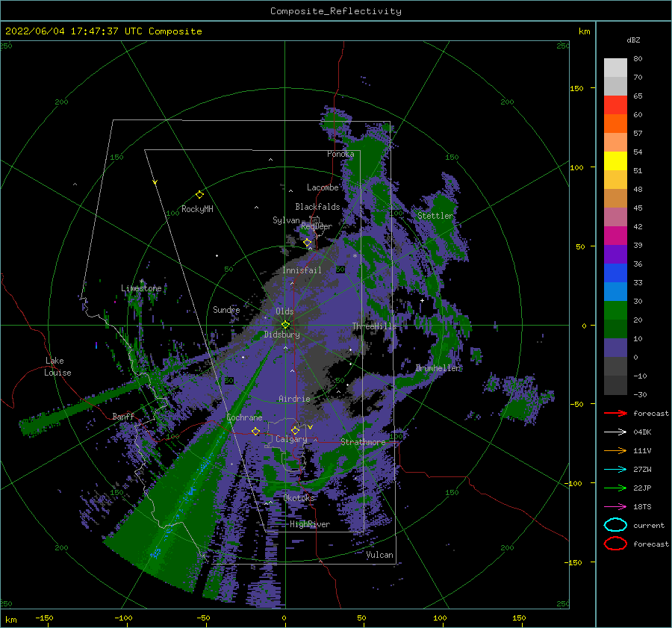Click the yellow diamond marker above Calgary
672x628 pixels.
pyautogui.click(x=295, y=430)
